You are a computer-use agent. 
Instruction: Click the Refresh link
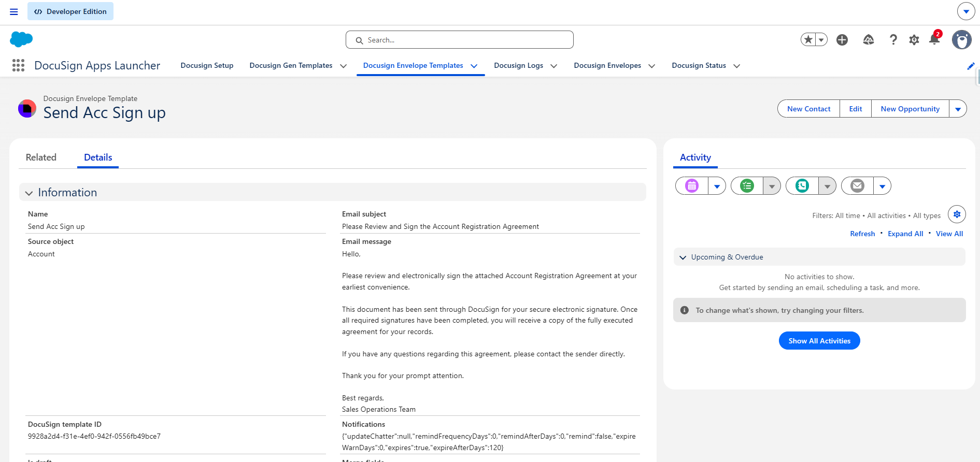pos(862,234)
